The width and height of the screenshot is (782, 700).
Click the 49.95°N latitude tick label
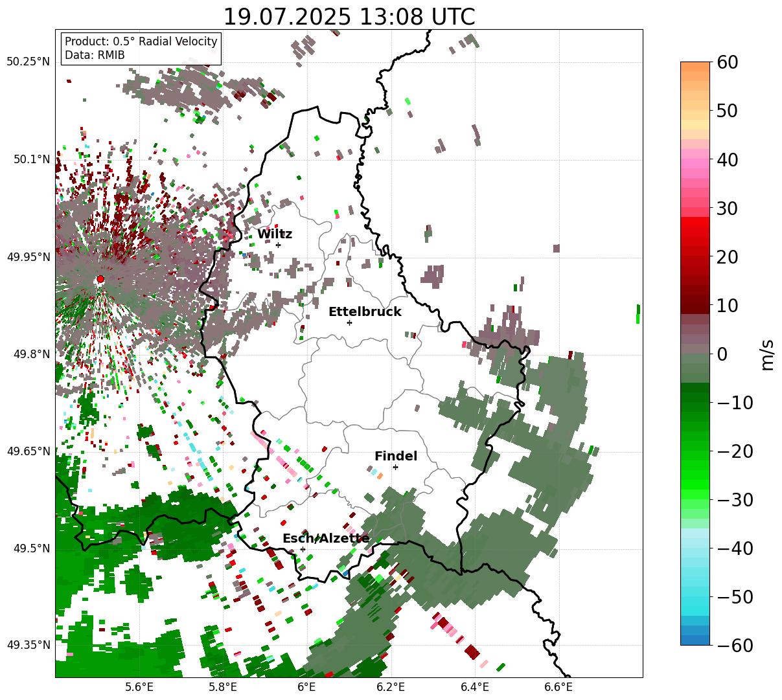29,257
